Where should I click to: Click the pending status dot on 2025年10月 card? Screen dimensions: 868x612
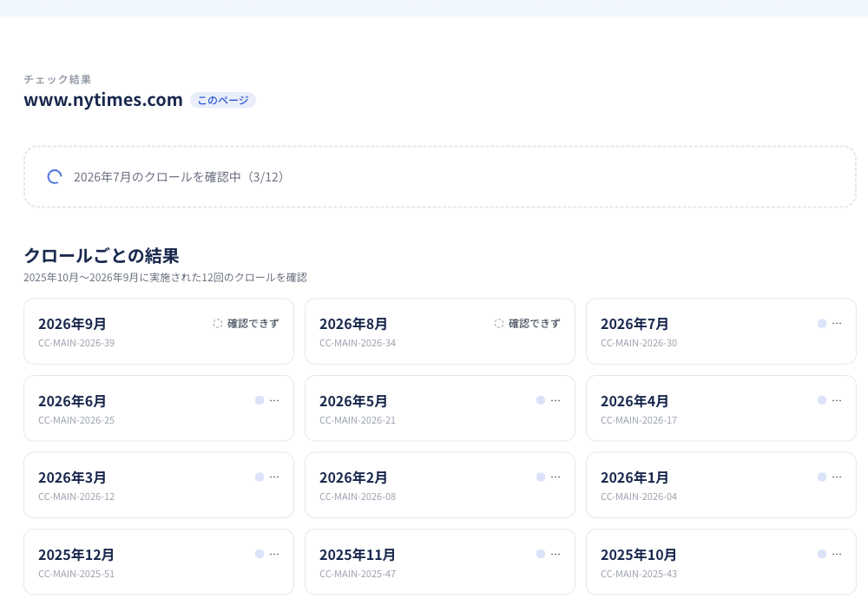tap(822, 554)
